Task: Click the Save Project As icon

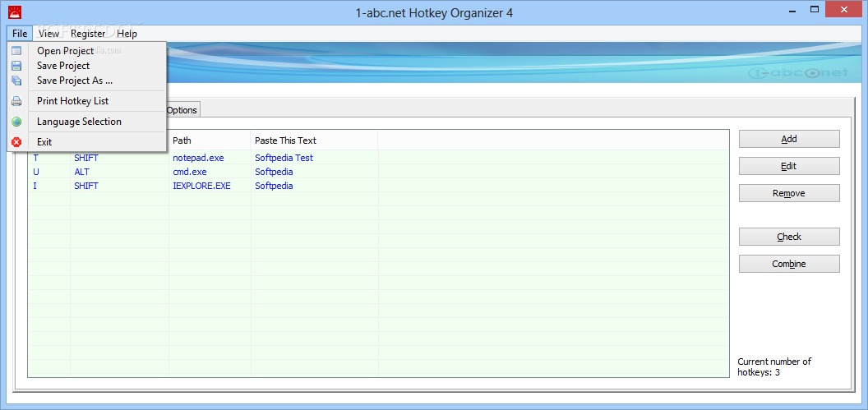Action: pos(16,81)
